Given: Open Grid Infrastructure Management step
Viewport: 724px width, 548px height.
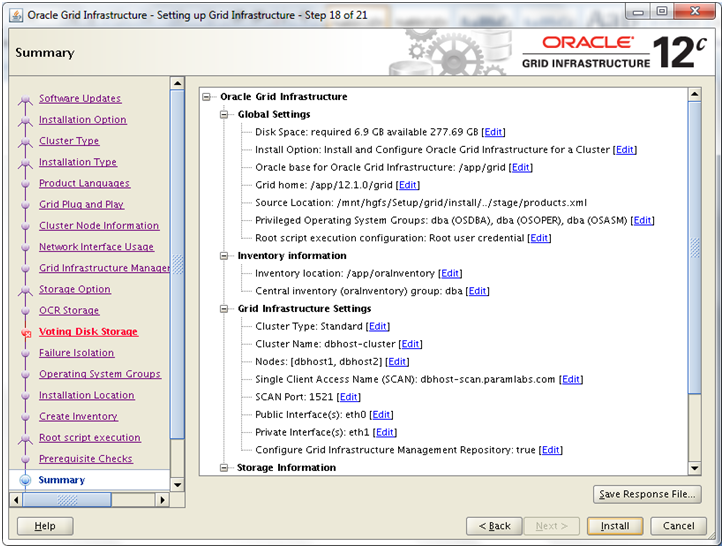Looking at the screenshot, I should tap(104, 268).
